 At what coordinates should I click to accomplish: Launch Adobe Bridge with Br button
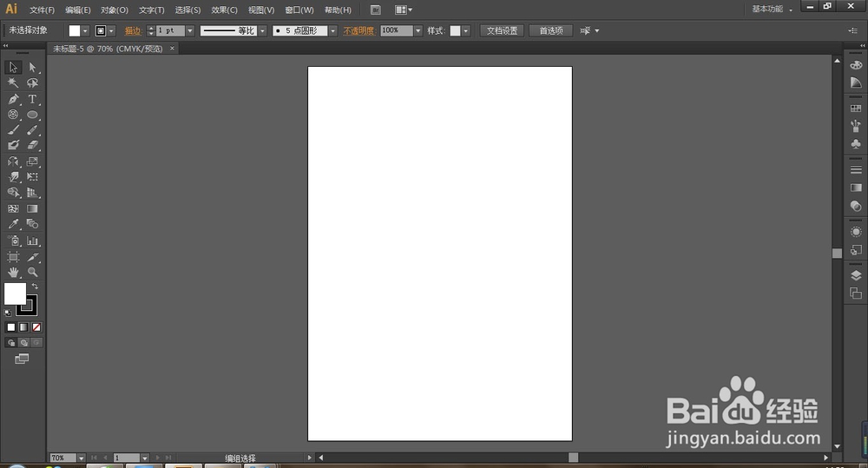click(375, 10)
